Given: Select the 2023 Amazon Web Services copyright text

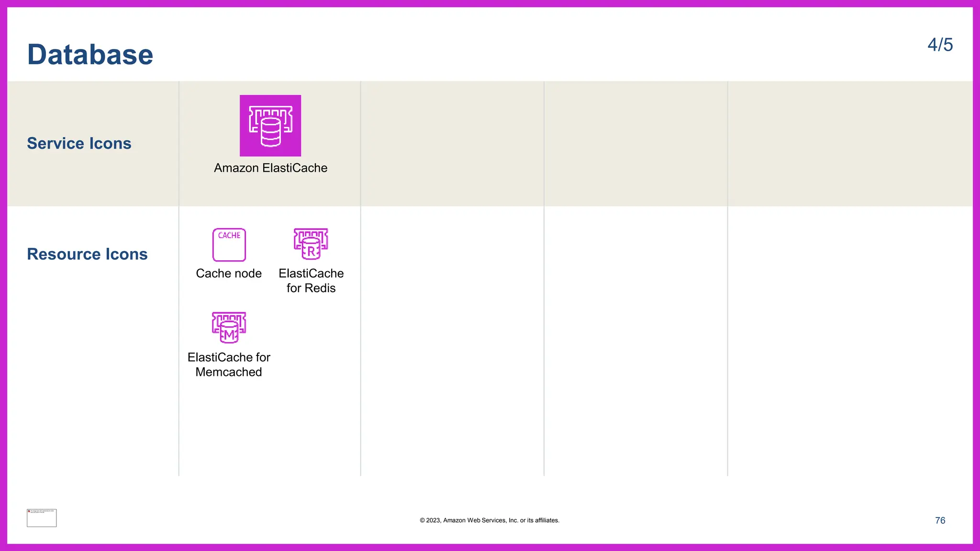Looking at the screenshot, I should coord(490,520).
